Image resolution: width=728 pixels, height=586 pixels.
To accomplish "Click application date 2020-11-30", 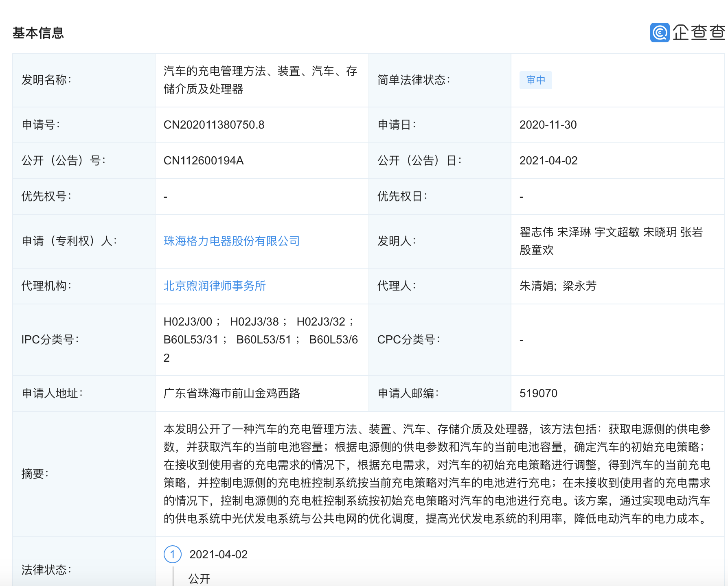I will point(548,125).
